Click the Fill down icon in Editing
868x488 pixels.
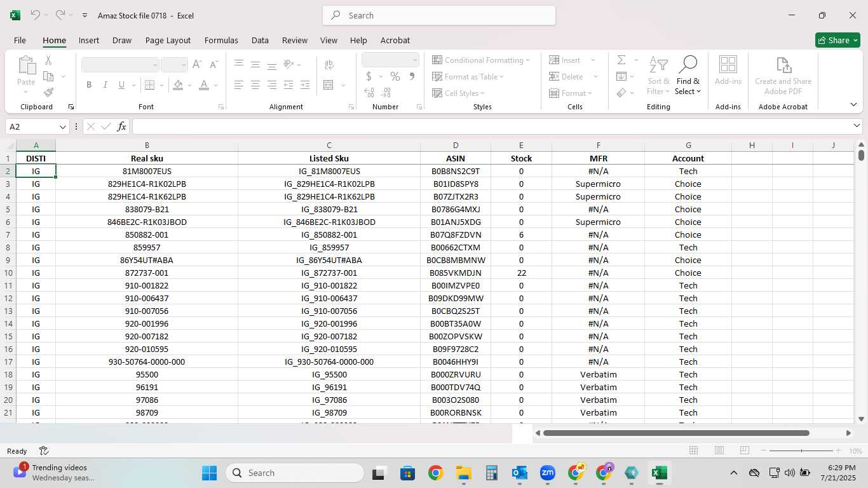(x=621, y=76)
